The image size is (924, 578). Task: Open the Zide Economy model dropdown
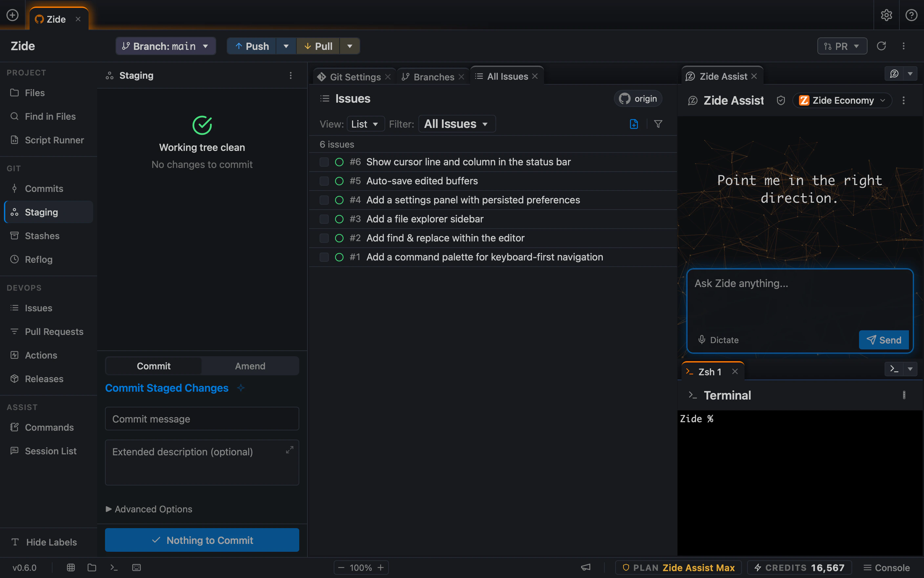(842, 100)
